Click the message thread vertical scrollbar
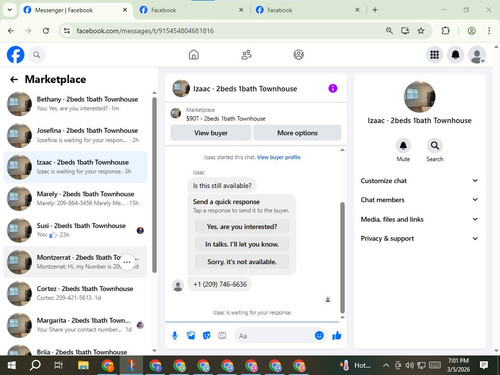 342,257
